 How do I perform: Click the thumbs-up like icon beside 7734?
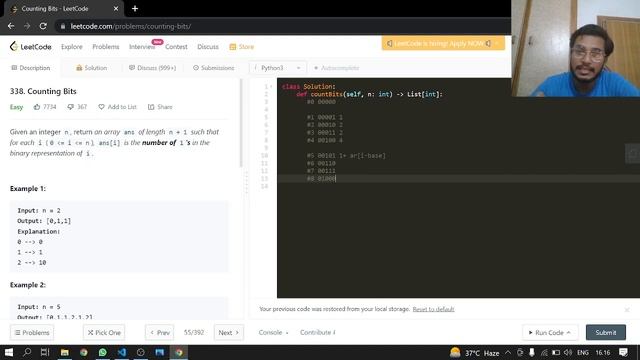click(x=37, y=107)
